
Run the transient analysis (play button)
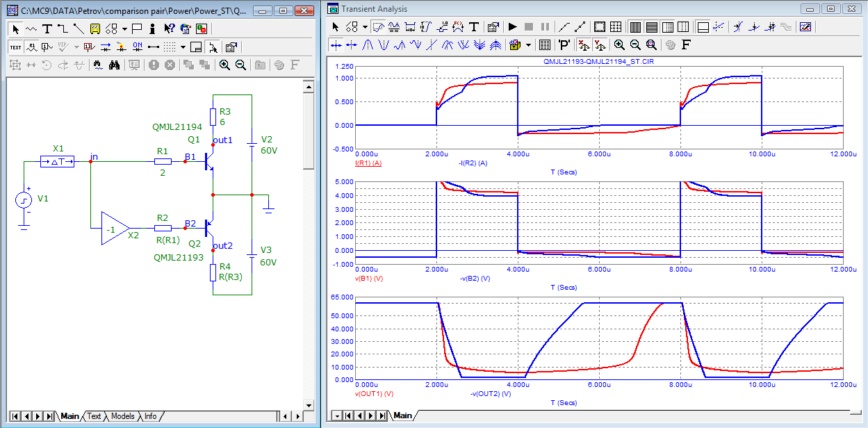[513, 27]
